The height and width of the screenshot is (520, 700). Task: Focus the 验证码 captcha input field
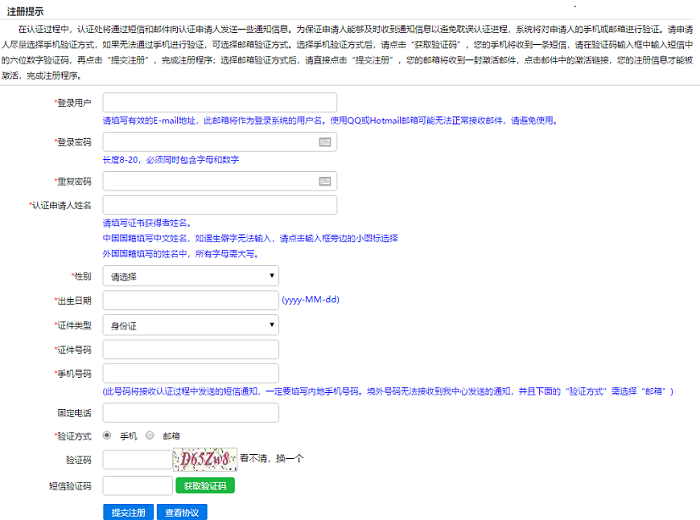point(138,460)
